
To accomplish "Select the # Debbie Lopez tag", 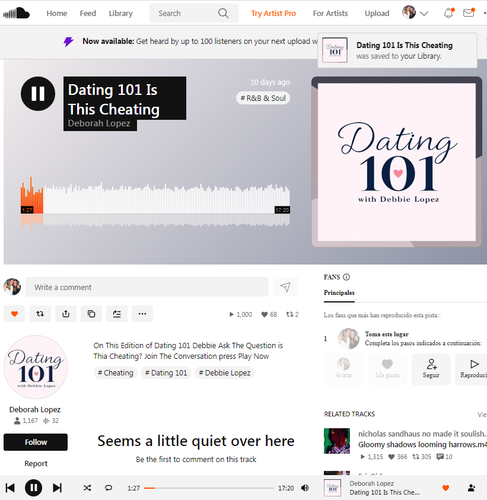I will click(225, 373).
